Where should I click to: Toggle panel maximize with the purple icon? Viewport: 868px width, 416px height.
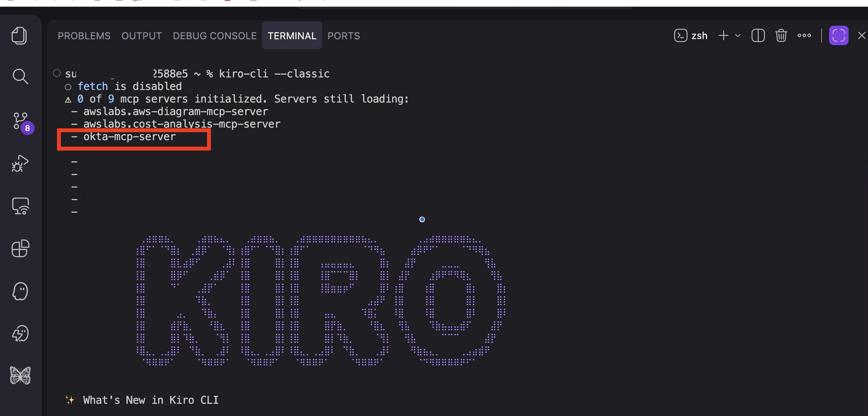(839, 35)
